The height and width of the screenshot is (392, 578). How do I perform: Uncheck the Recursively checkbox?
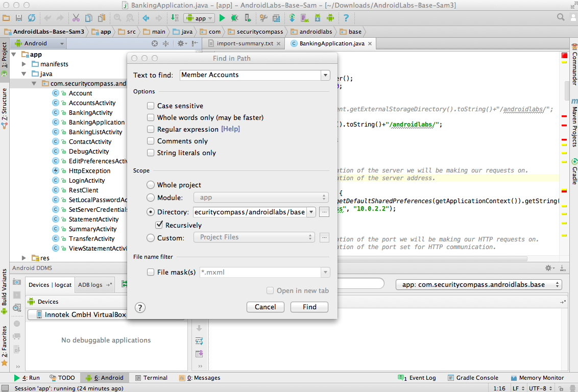[x=159, y=225]
